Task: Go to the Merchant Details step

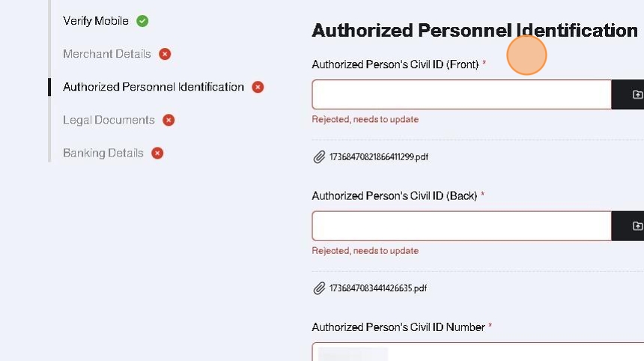Action: click(x=107, y=54)
